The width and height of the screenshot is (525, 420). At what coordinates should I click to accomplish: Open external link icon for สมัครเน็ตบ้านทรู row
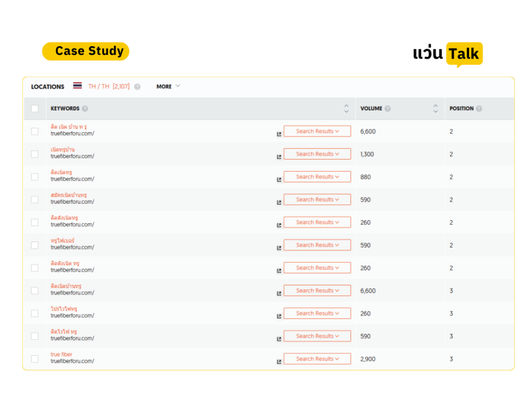279,203
